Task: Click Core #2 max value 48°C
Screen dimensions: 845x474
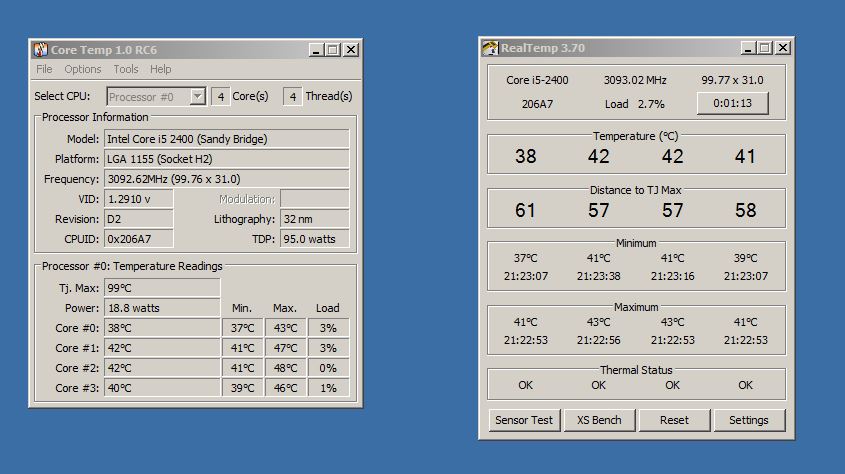Action: click(x=285, y=368)
